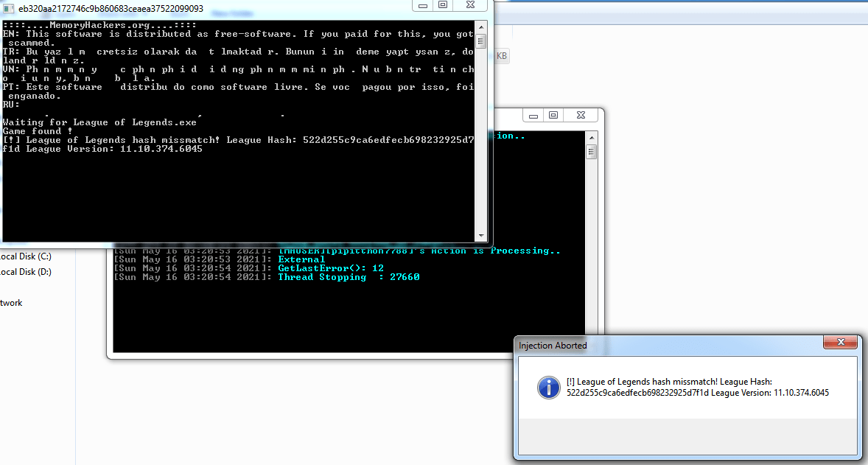Select Local Disk (D:) in Explorer sidebar

point(26,272)
